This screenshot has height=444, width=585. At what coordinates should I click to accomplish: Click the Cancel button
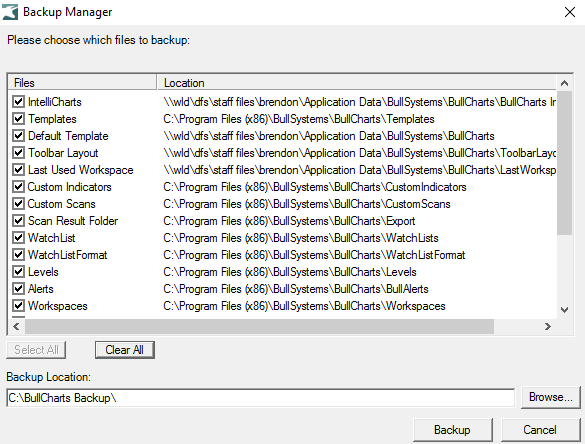540,430
